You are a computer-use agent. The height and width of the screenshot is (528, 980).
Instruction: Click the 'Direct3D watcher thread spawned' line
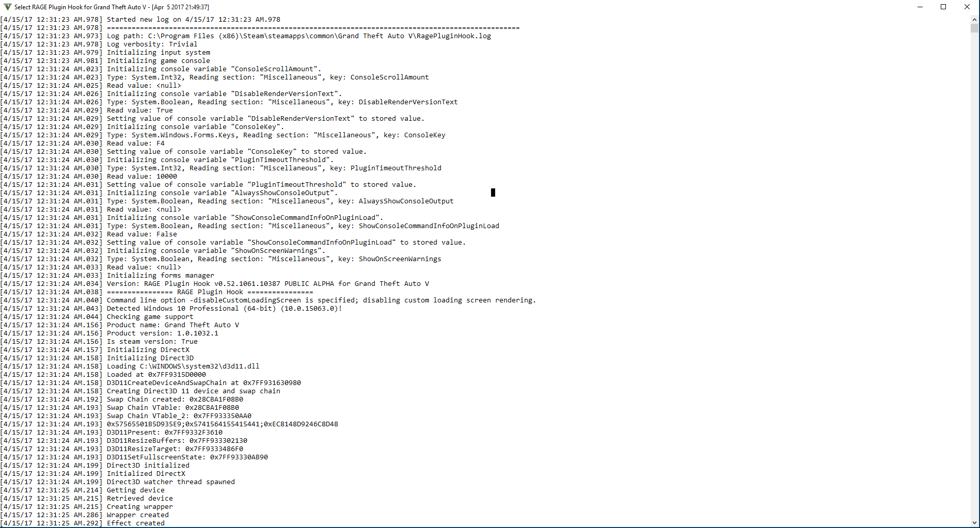[x=118, y=482]
